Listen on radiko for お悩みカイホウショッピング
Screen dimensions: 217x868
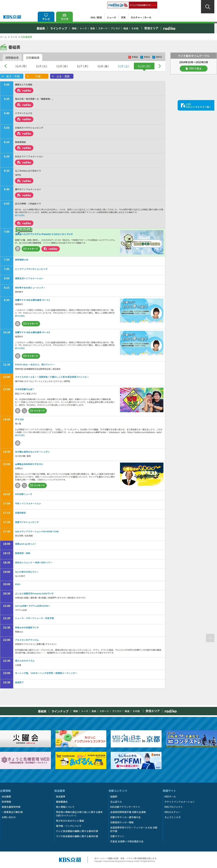coord(24,134)
